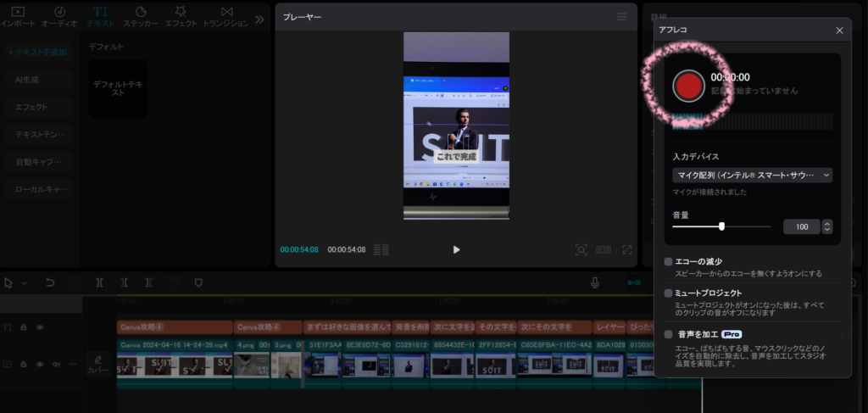The width and height of the screenshot is (868, 413).
Task: Click the volume 100 input field
Action: pos(802,226)
